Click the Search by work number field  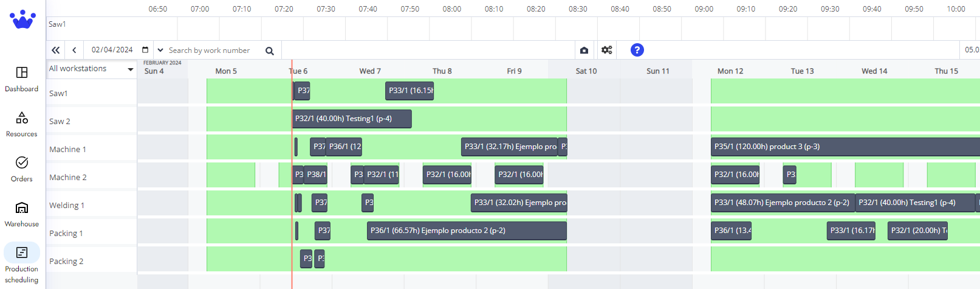click(213, 50)
